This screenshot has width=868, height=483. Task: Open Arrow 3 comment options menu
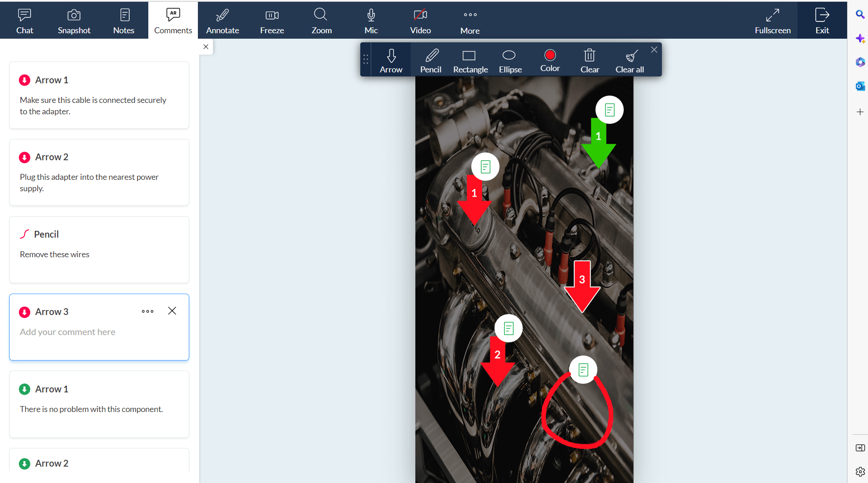[147, 311]
